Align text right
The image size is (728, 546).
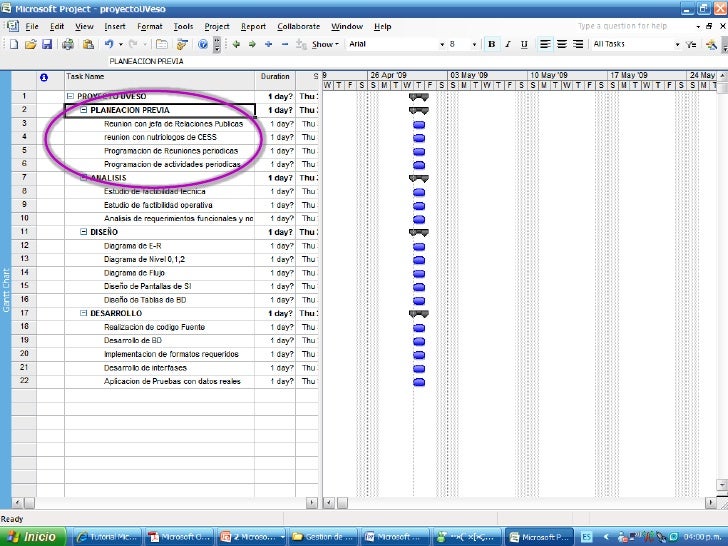(x=578, y=45)
